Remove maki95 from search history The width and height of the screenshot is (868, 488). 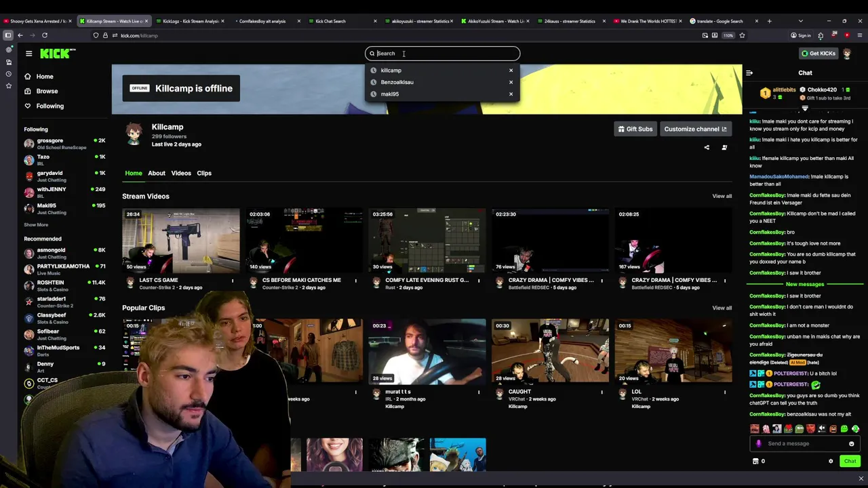[511, 94]
